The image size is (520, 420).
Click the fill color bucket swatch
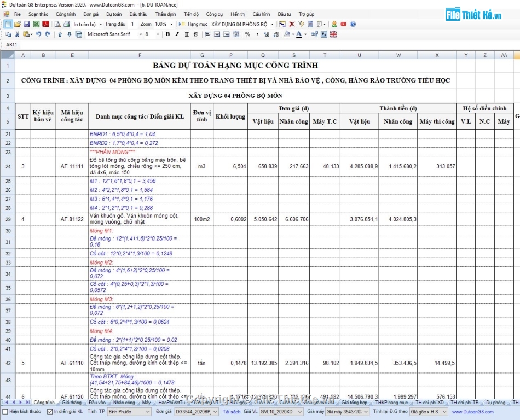(x=287, y=34)
